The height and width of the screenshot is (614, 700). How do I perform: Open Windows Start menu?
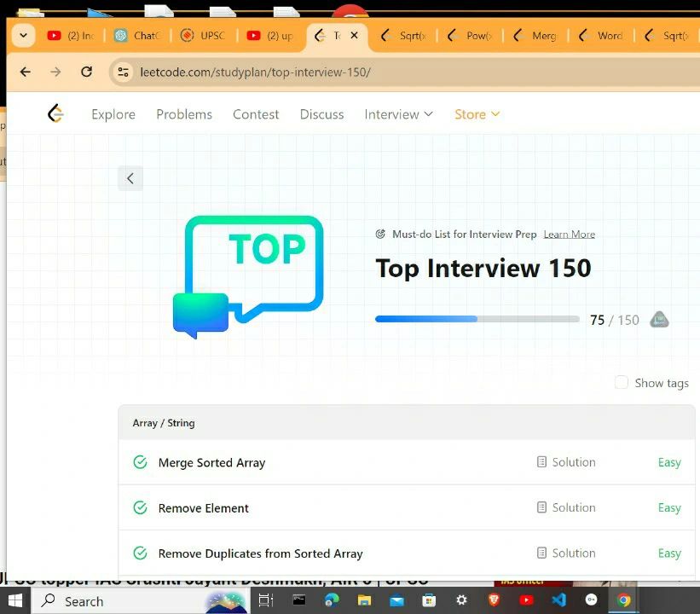click(15, 601)
